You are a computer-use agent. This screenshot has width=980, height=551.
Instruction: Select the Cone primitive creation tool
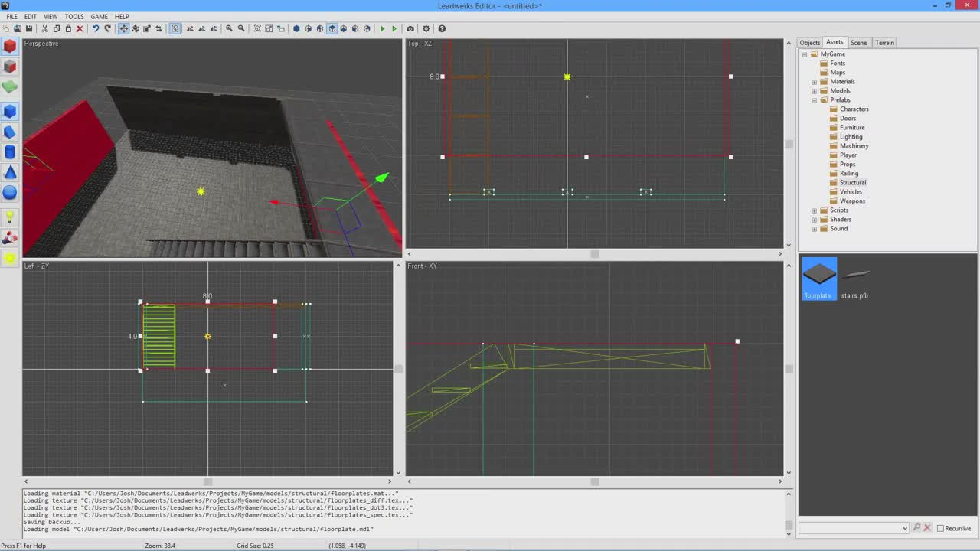point(9,173)
